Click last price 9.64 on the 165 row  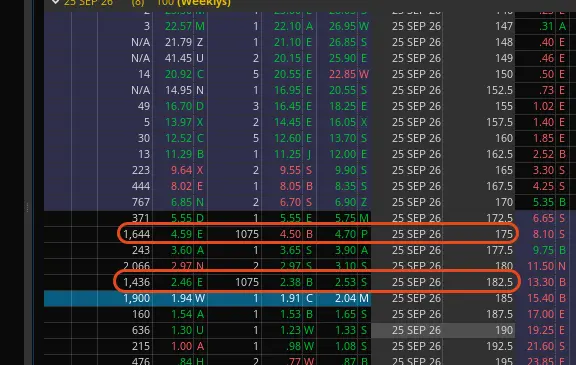click(x=181, y=170)
